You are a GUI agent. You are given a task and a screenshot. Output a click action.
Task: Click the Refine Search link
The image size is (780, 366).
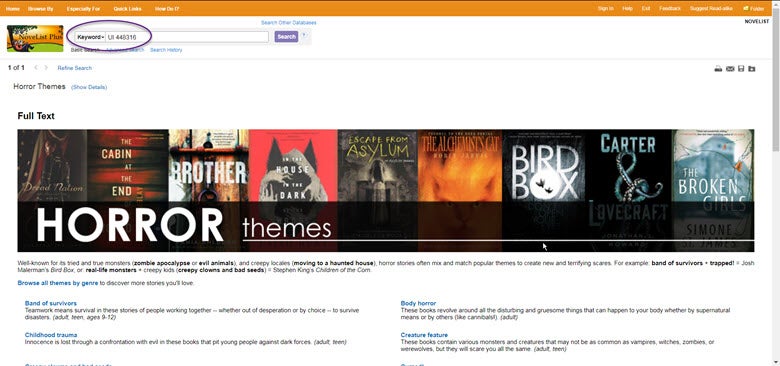(x=75, y=68)
